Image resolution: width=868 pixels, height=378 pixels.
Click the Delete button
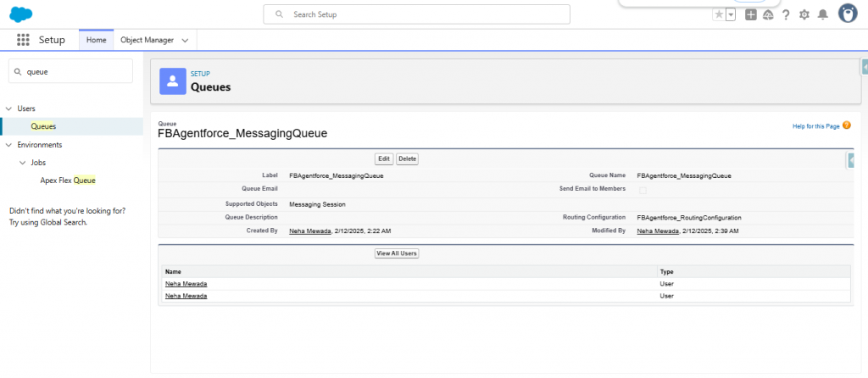pos(408,158)
